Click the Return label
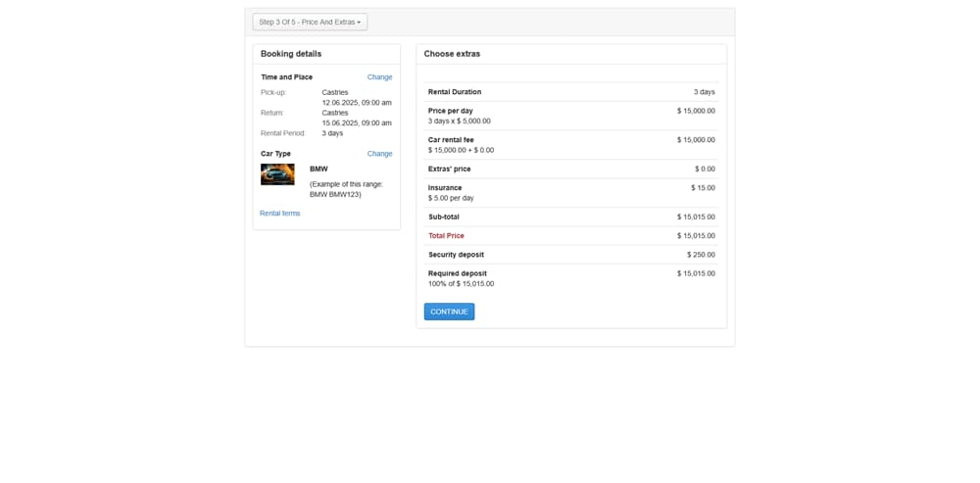The height and width of the screenshot is (483, 980). (271, 113)
